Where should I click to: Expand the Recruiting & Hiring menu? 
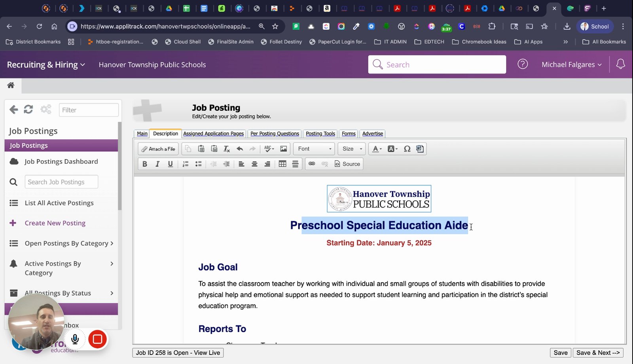click(x=46, y=64)
